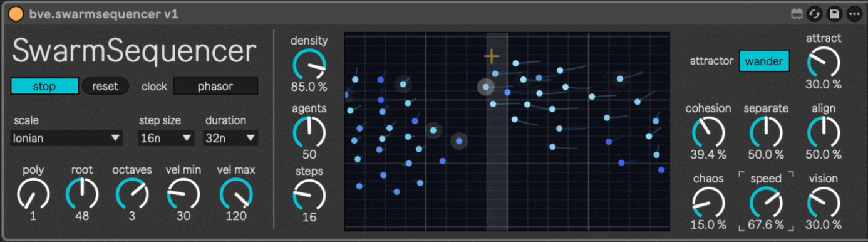Click the chaos value 15.0 %

point(708,224)
